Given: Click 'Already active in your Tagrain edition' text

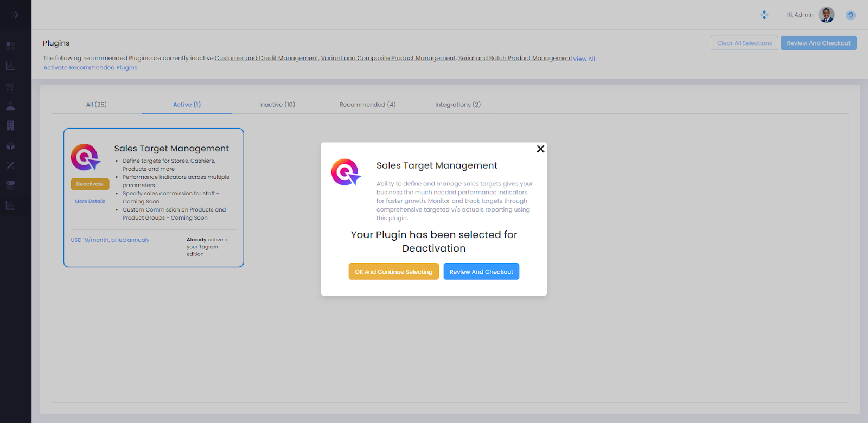Looking at the screenshot, I should coord(208,247).
